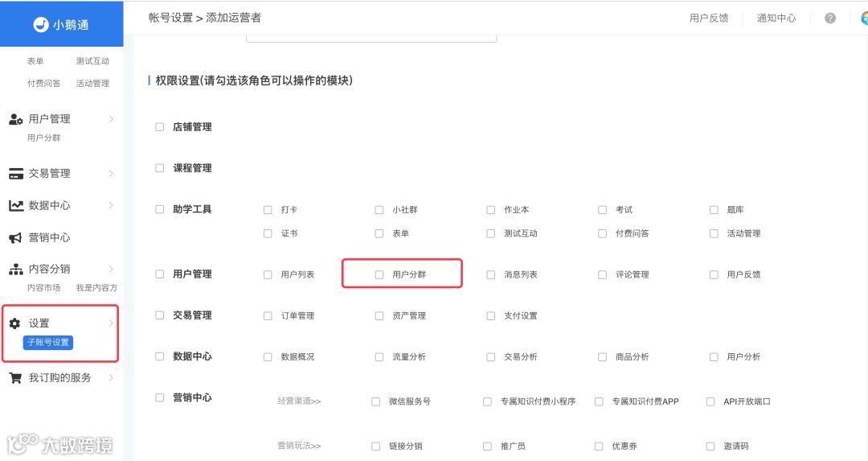Screen dimensions: 868x461
Task: Select the 消息列表 checkbox
Action: coord(490,275)
